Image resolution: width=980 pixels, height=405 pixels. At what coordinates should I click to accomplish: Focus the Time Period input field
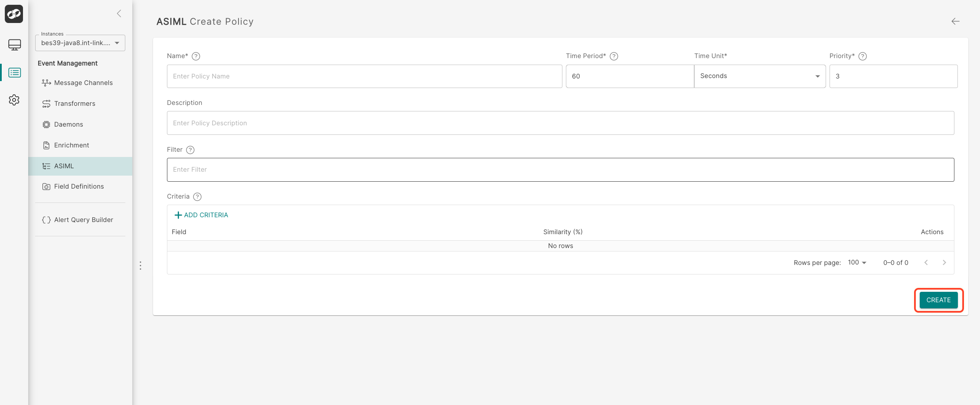coord(630,76)
